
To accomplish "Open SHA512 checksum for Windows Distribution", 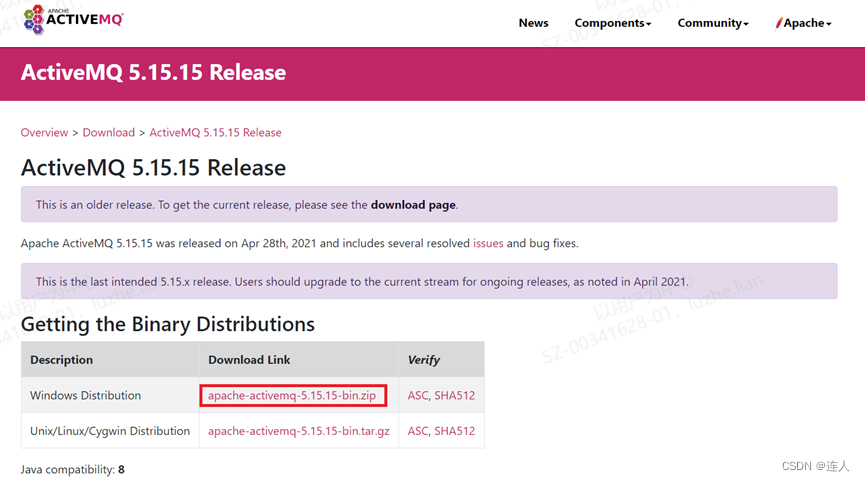I will (x=455, y=396).
